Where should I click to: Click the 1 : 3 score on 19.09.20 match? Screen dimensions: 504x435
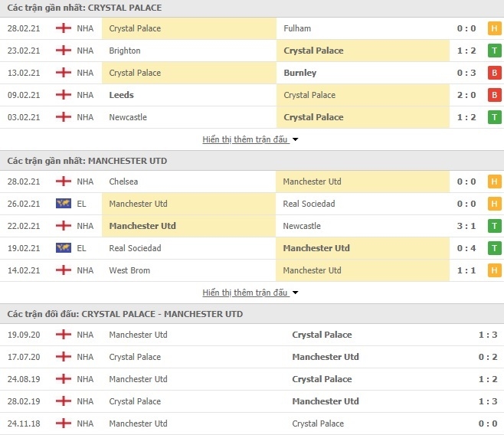488,335
